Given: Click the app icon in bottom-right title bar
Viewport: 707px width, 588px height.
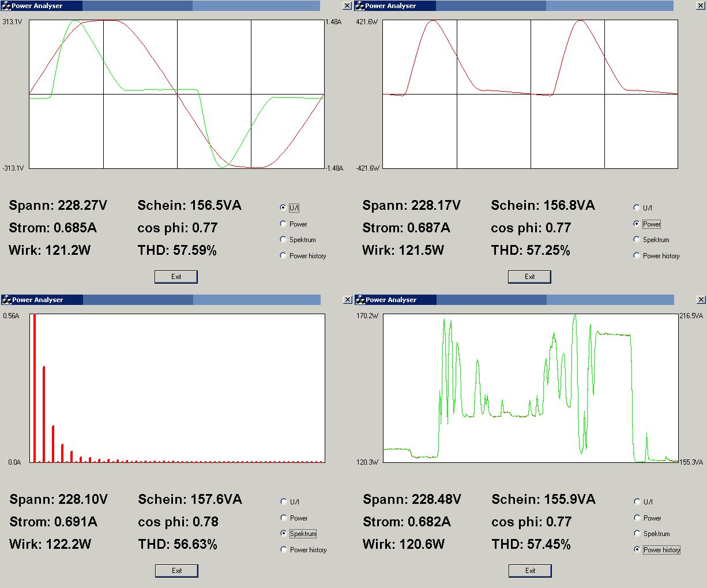Looking at the screenshot, I should [x=360, y=300].
